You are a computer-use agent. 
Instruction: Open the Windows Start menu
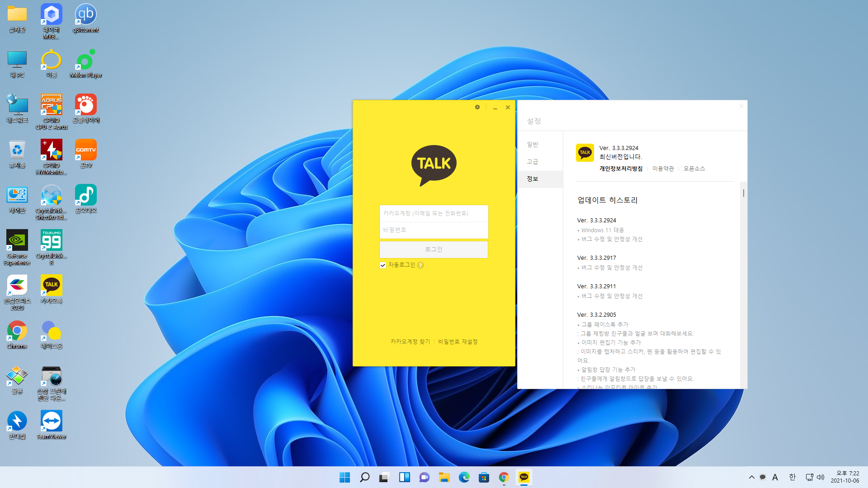tap(344, 477)
